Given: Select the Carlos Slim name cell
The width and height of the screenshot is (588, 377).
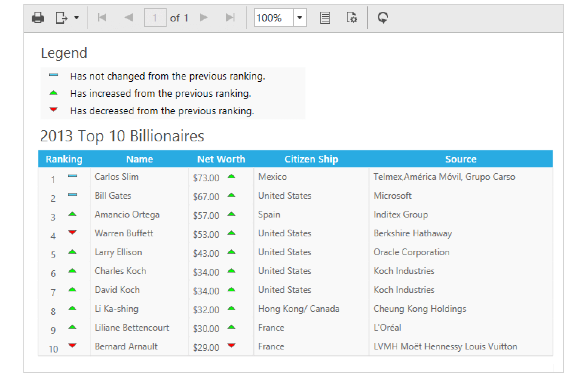Looking at the screenshot, I should coord(116,177).
